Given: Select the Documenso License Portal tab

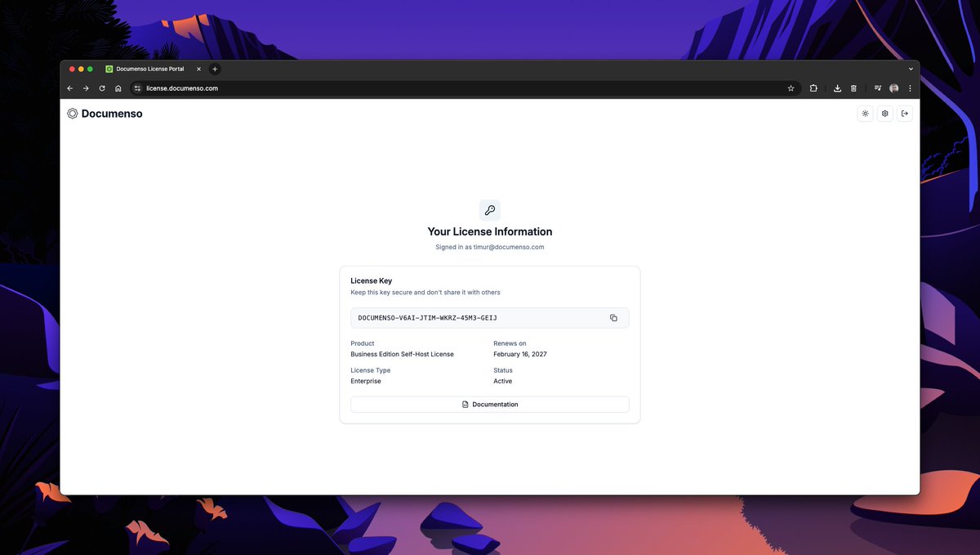Looking at the screenshot, I should (154, 69).
